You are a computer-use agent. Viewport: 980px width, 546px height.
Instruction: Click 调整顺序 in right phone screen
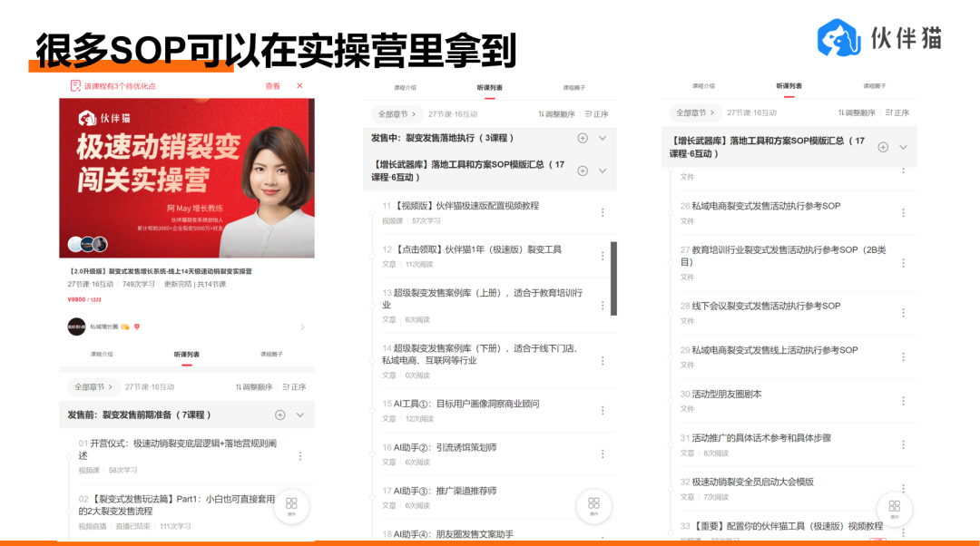(x=857, y=113)
